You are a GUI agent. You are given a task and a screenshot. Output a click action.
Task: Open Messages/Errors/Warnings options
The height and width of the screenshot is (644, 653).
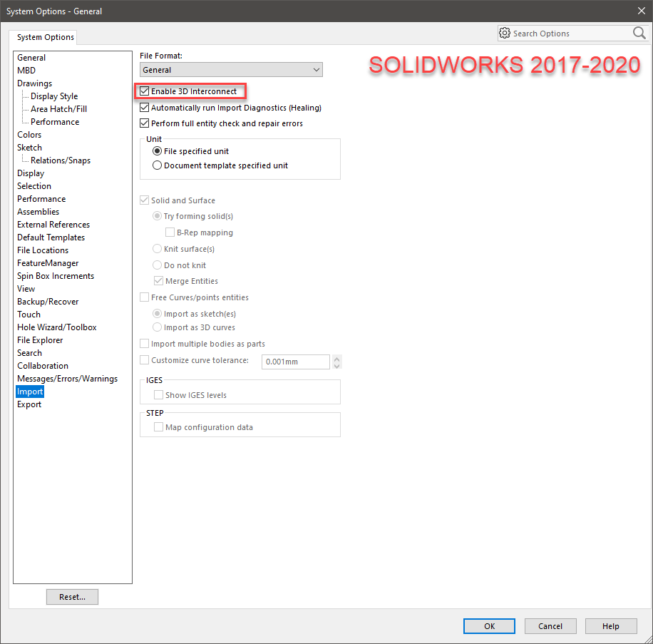click(x=67, y=378)
